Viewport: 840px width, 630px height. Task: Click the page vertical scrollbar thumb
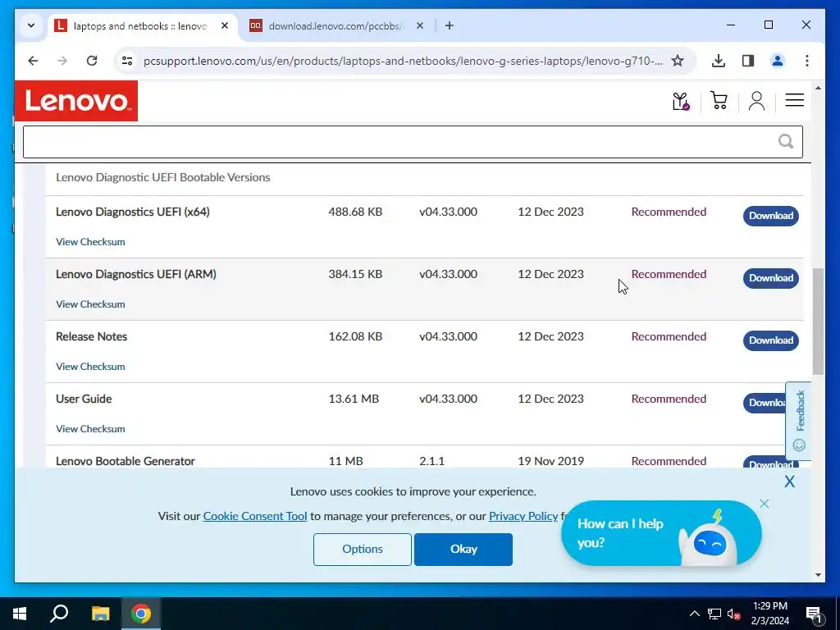(818, 322)
